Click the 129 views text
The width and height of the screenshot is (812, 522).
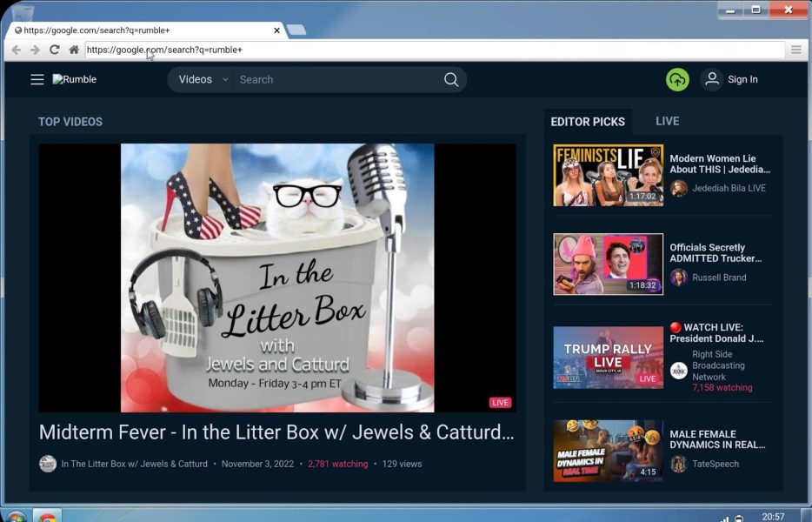[402, 464]
